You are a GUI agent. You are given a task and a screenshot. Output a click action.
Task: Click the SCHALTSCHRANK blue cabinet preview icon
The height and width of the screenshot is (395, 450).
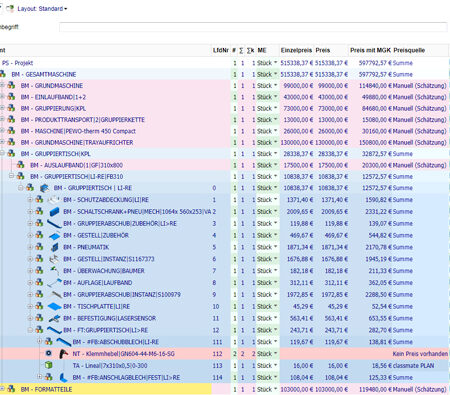[x=54, y=212]
